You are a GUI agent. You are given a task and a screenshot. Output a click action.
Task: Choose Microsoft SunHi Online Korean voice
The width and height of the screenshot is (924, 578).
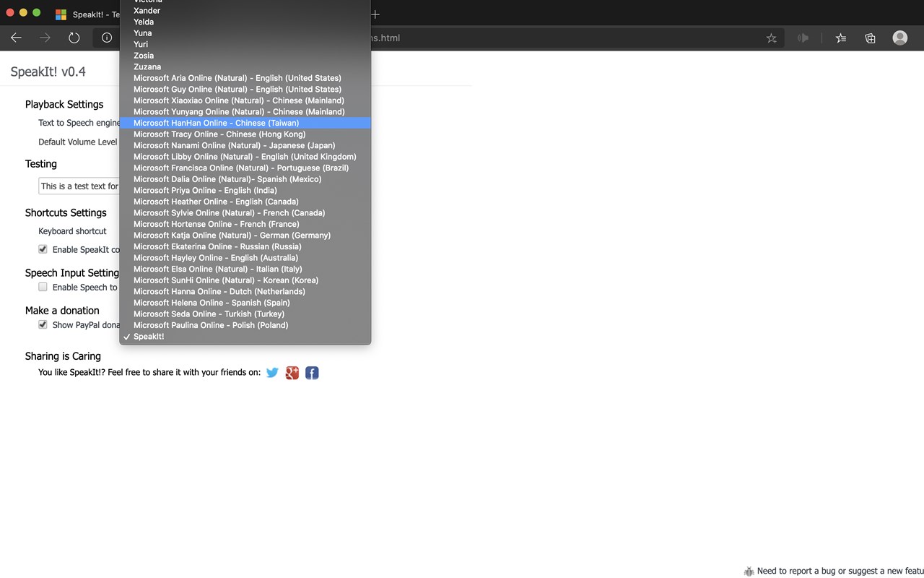tap(245, 280)
